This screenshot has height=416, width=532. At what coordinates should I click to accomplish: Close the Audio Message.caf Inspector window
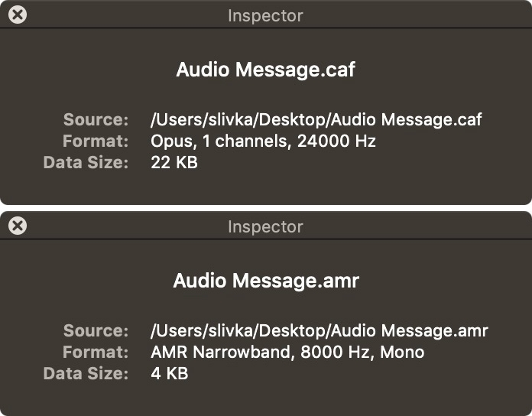tap(18, 15)
